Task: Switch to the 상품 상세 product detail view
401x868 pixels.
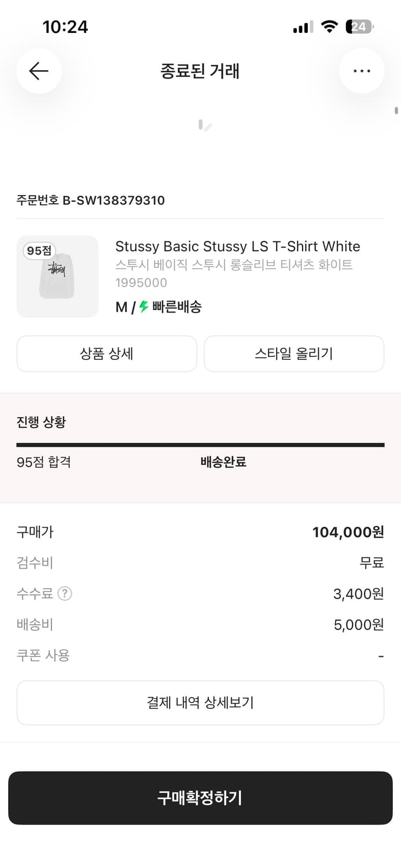Action: point(106,354)
